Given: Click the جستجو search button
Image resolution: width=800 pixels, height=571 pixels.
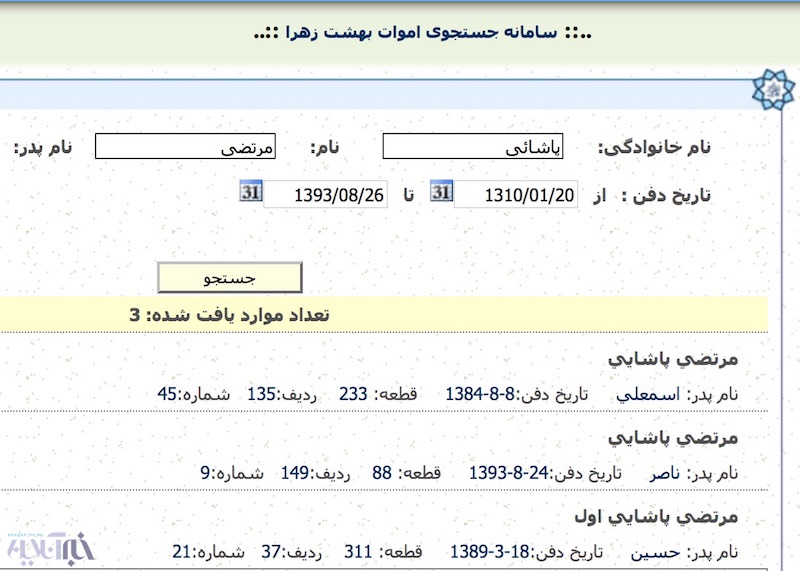Looking at the screenshot, I should point(230,278).
